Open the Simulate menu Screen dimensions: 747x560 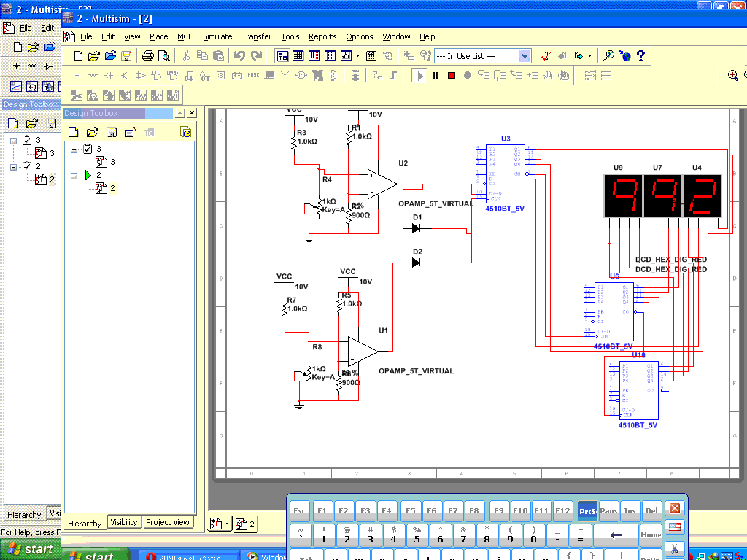(x=217, y=36)
